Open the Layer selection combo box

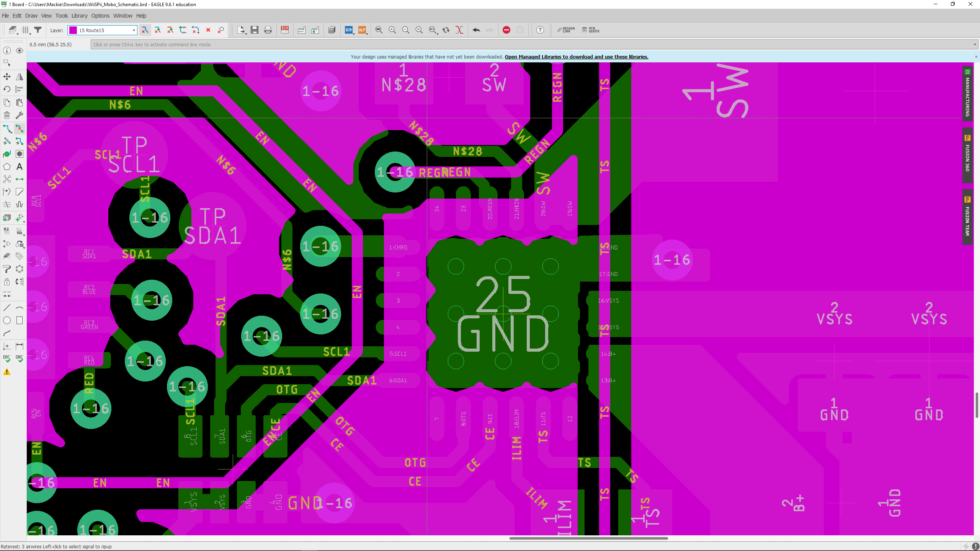pyautogui.click(x=102, y=30)
